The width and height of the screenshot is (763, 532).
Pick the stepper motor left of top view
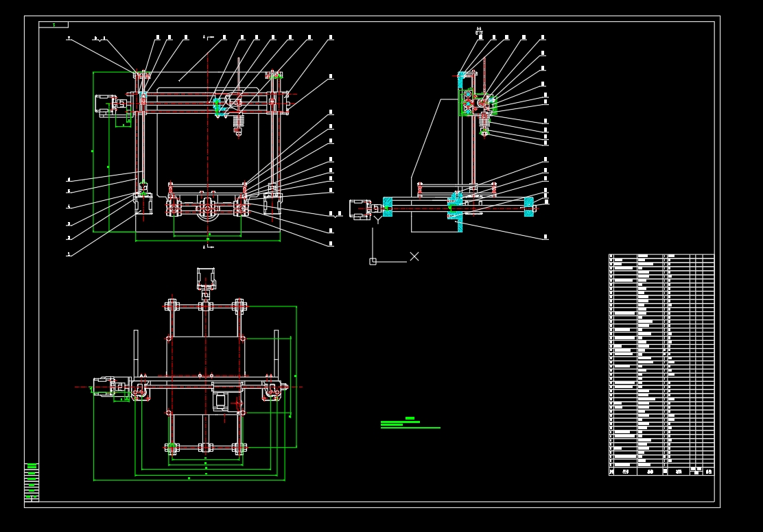pyautogui.click(x=104, y=387)
